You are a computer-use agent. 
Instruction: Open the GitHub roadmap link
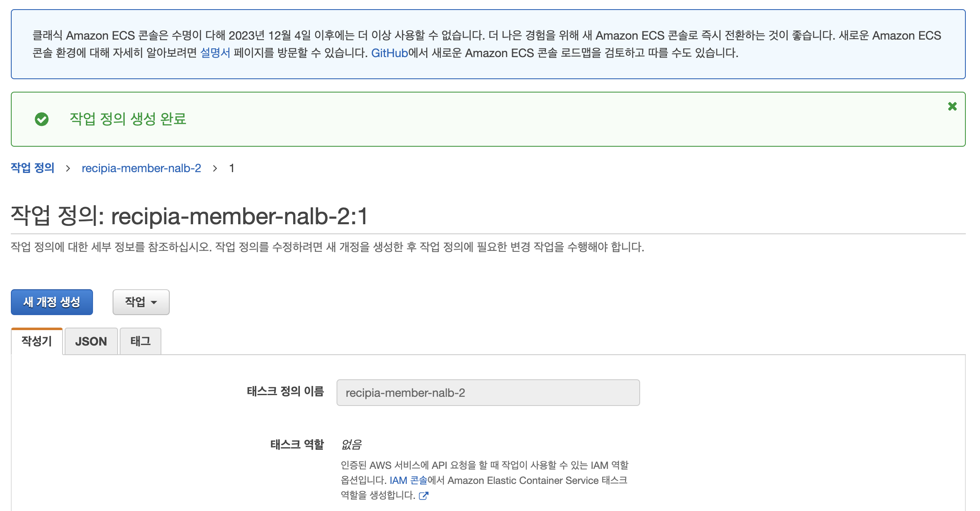[389, 53]
